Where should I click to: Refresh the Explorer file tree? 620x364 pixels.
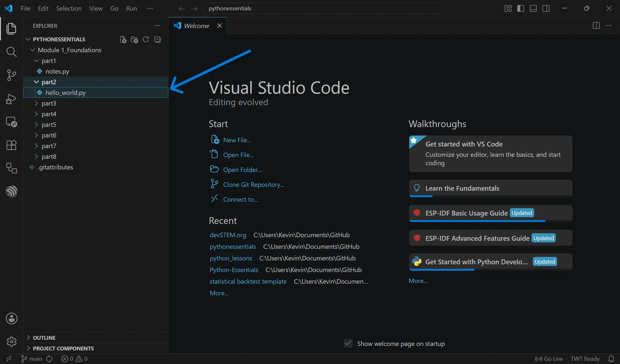pos(146,39)
